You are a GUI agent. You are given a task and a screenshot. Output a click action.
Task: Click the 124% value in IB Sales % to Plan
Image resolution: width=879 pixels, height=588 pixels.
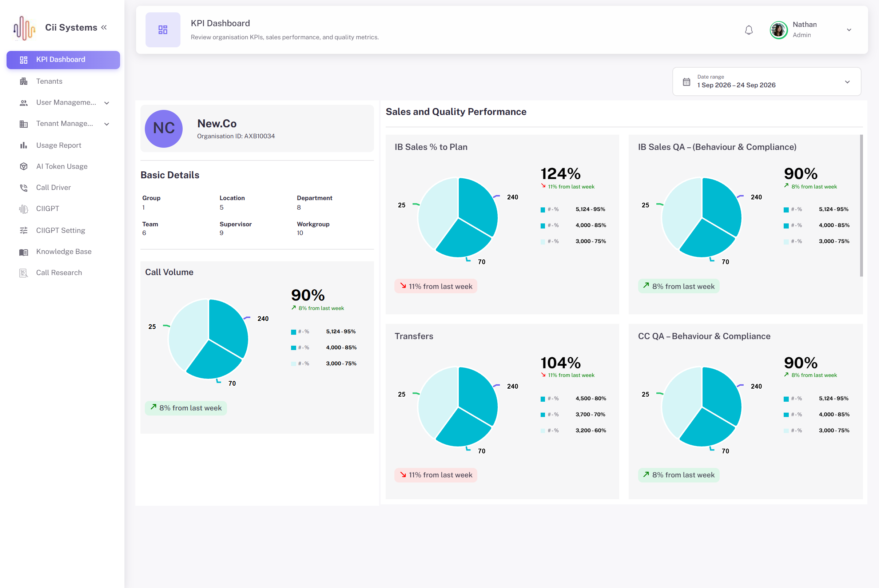561,174
